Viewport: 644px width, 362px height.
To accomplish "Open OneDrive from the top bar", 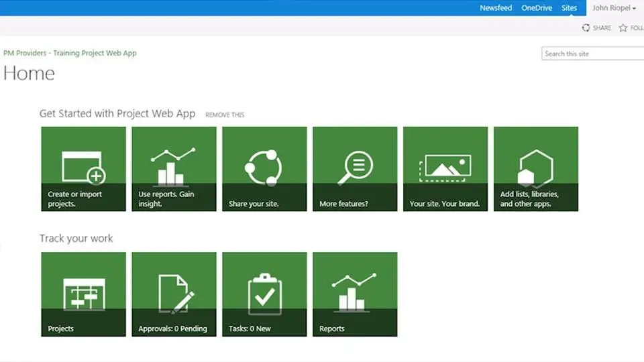I will click(537, 8).
